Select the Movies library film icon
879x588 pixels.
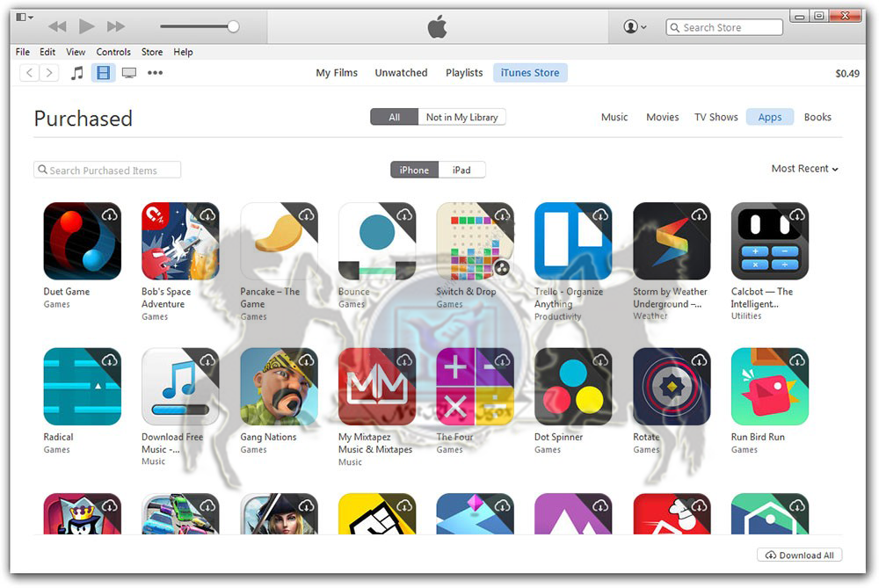pos(103,73)
